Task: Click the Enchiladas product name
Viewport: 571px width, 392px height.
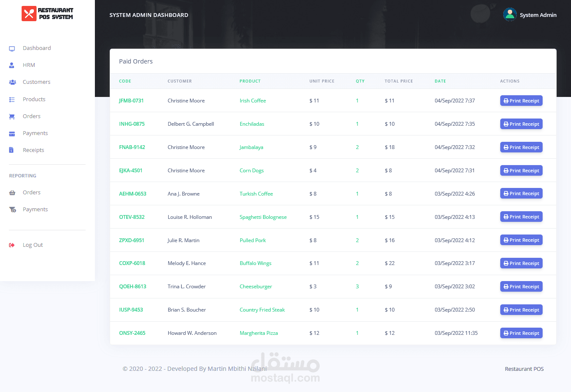Action: coord(252,124)
